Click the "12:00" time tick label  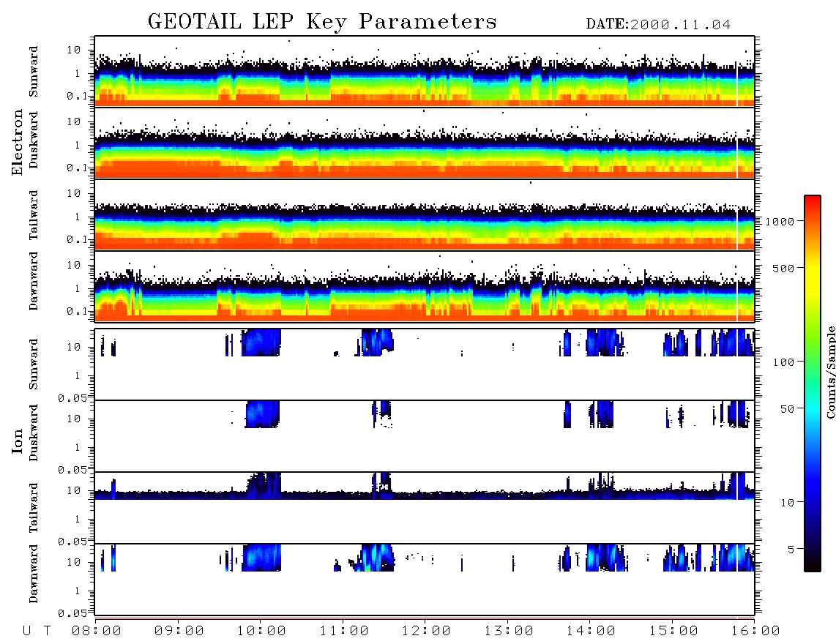click(426, 631)
